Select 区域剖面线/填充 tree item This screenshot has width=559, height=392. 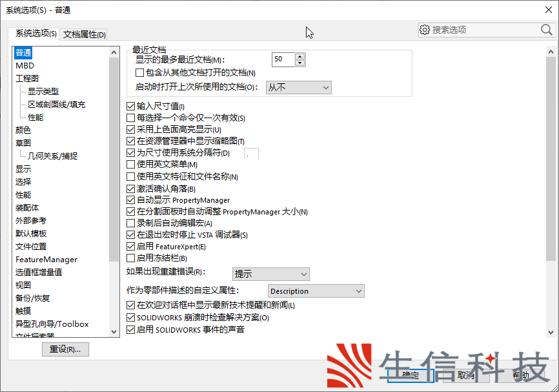pos(57,105)
